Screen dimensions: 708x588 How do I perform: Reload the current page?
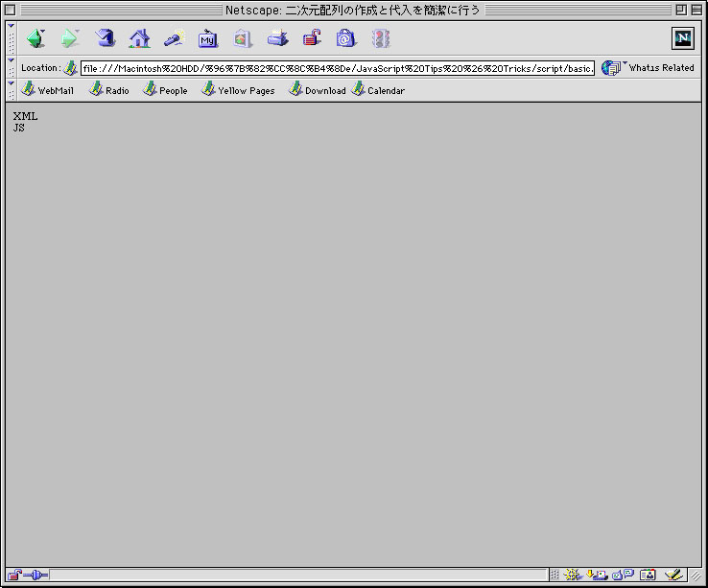pyautogui.click(x=105, y=38)
